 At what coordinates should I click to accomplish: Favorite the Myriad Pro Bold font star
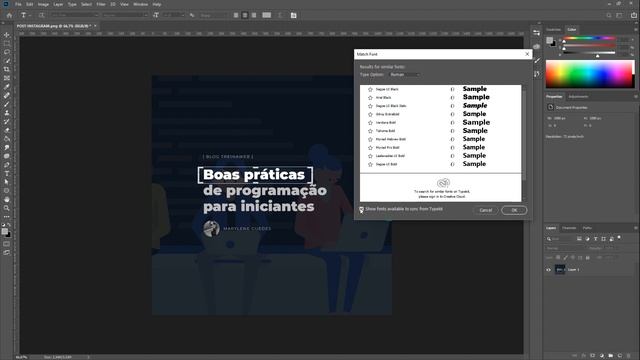[370, 148]
